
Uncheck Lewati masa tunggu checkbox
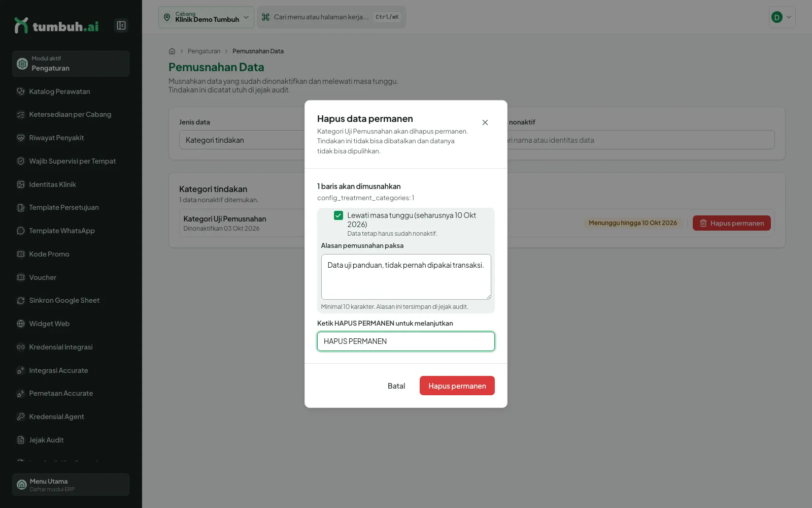(339, 215)
